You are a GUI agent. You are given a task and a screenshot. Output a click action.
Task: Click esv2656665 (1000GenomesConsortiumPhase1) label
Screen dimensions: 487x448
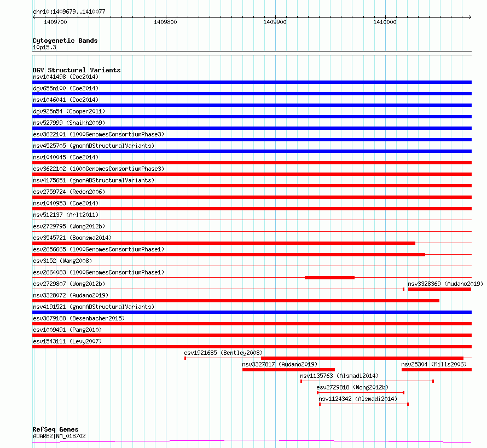[x=98, y=249]
